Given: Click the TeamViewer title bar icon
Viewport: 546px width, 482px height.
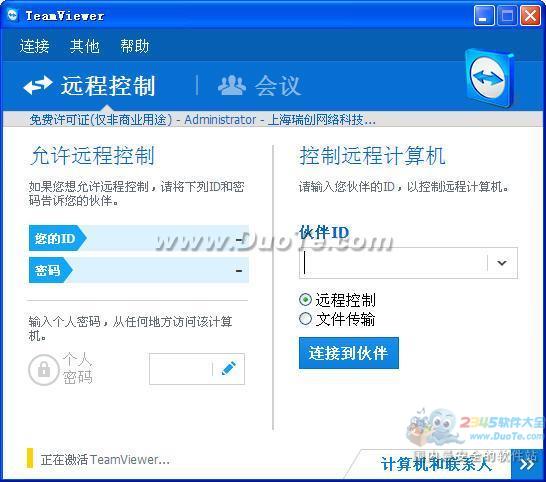Looking at the screenshot, I should (13, 15).
